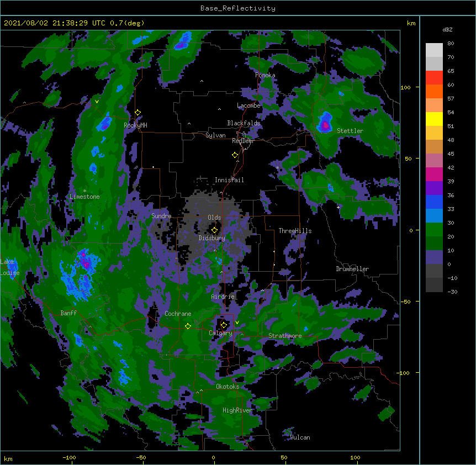
Task: Select the Olds town label
Action: pyautogui.click(x=214, y=218)
